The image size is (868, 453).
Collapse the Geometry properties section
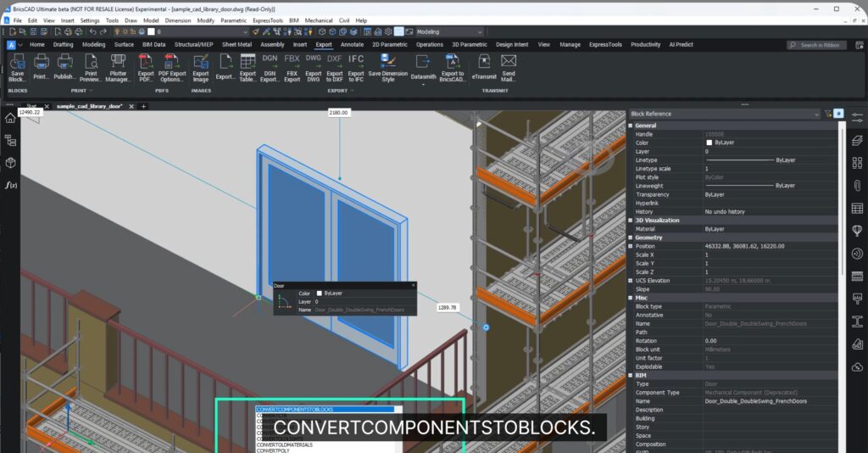[631, 238]
